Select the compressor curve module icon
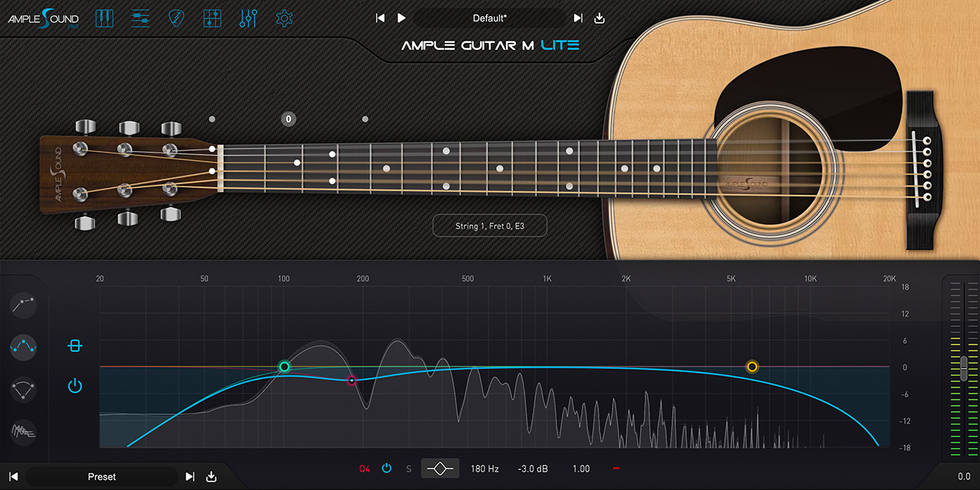980x490 pixels. [x=24, y=305]
